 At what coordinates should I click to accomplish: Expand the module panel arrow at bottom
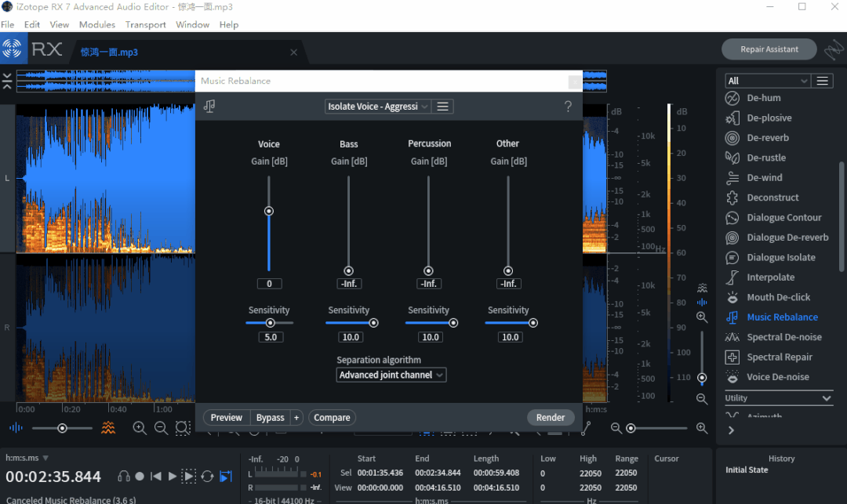[731, 430]
